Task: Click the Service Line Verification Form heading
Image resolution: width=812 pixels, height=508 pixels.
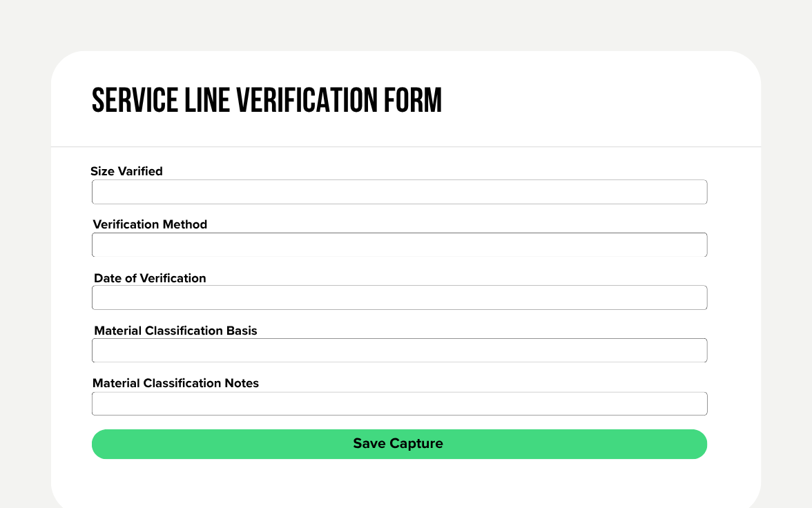Action: (267, 101)
